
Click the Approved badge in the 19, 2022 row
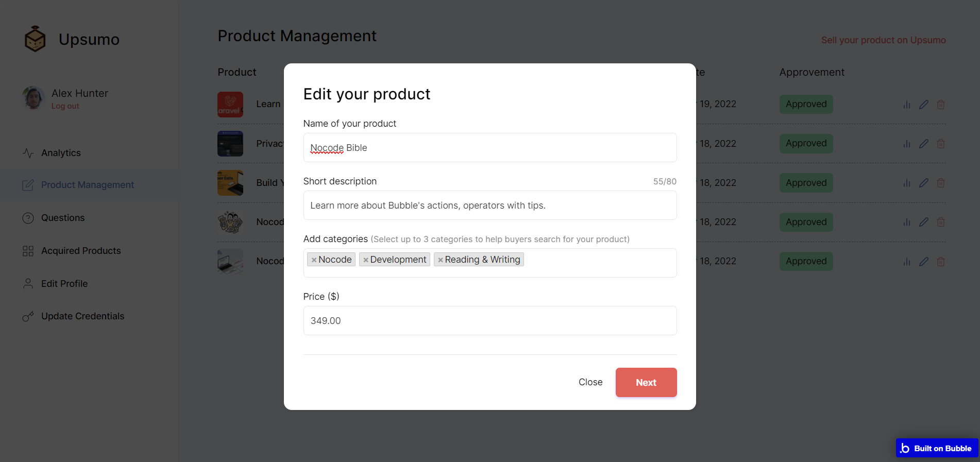tap(806, 104)
